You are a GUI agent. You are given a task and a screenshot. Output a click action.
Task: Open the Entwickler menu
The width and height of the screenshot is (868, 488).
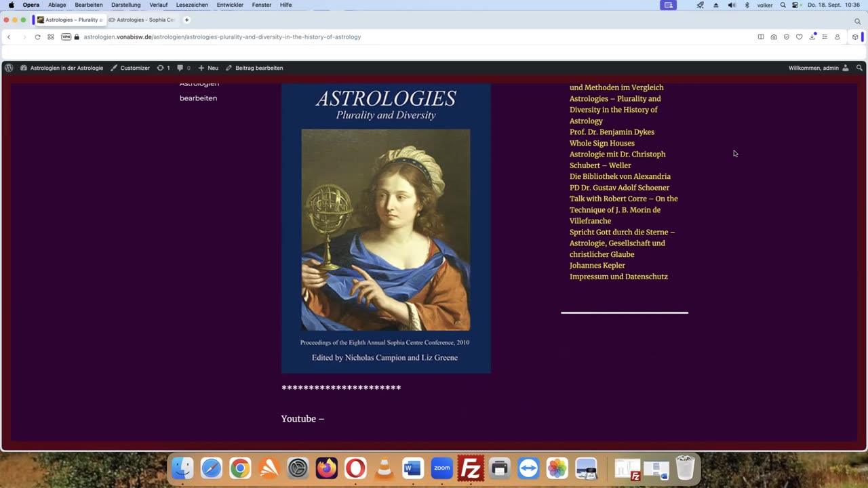tap(231, 5)
